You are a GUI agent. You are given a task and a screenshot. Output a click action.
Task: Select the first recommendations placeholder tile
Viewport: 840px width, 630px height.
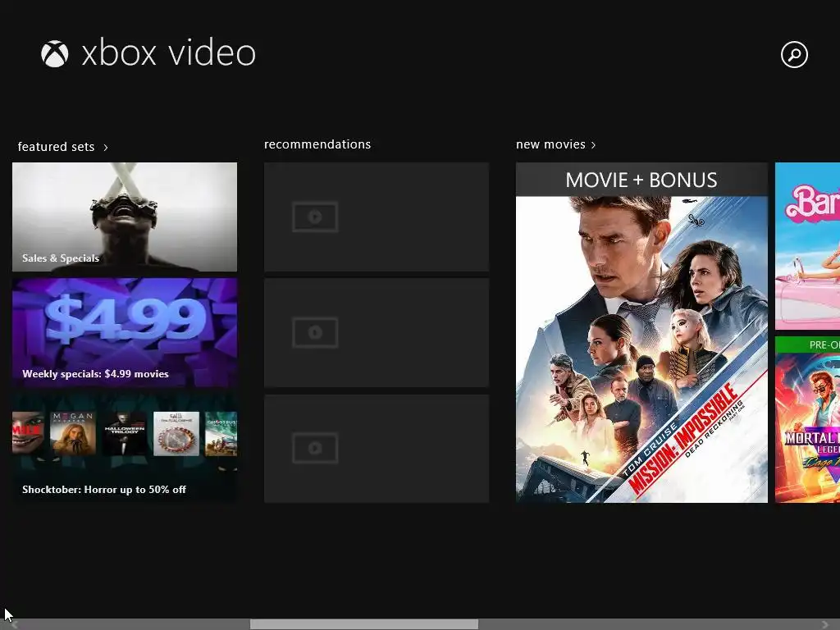tap(376, 217)
